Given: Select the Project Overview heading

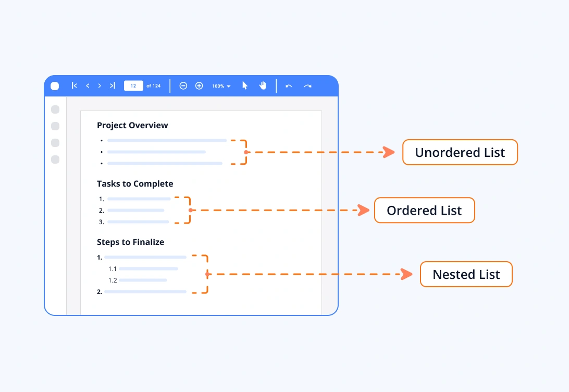Looking at the screenshot, I should tap(132, 125).
